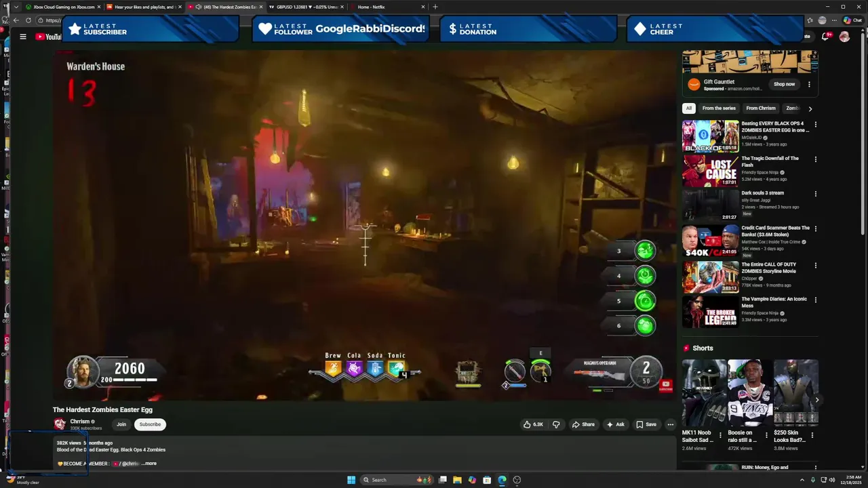Viewport: 868px width, 488px height.
Task: Open Windows Start menu
Action: (351, 480)
